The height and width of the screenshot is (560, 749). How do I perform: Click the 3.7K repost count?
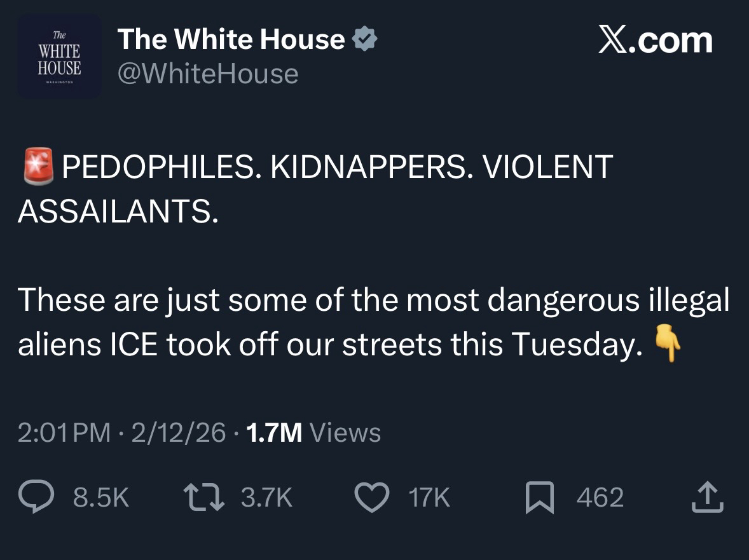pos(266,498)
